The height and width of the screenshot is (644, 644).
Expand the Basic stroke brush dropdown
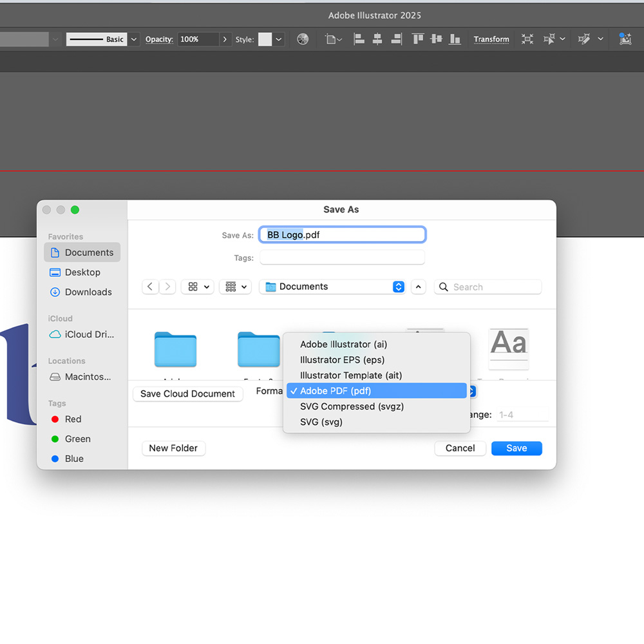(134, 39)
